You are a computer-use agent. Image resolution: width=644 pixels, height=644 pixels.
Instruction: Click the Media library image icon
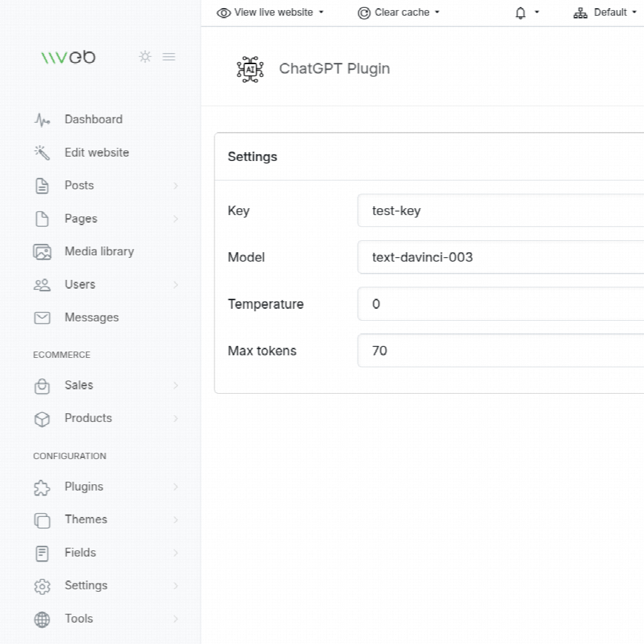[x=42, y=252]
